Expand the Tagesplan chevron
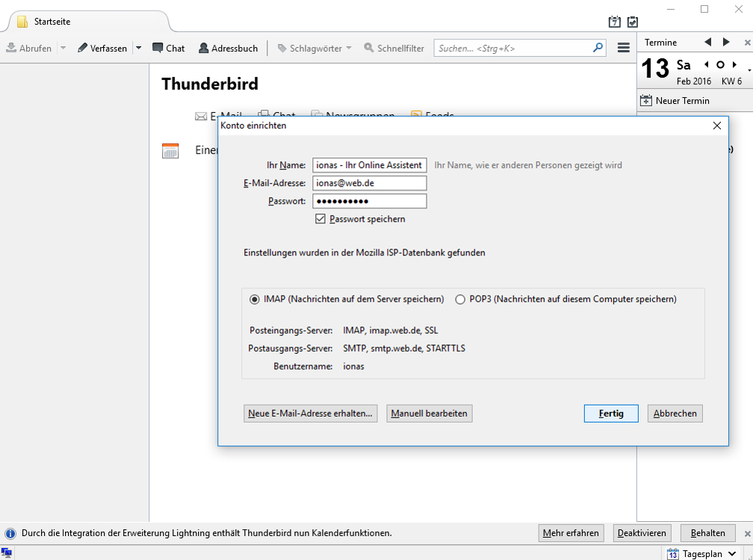This screenshot has height=560, width=753. 732,554
